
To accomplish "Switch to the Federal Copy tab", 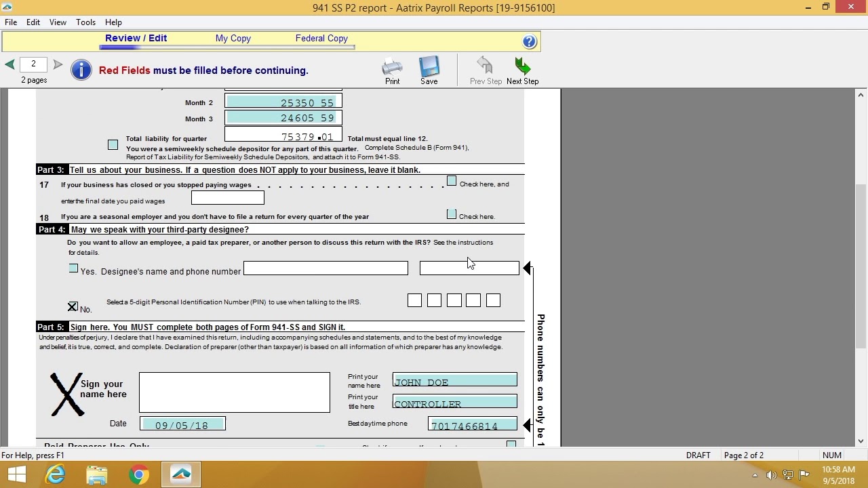I will (321, 39).
